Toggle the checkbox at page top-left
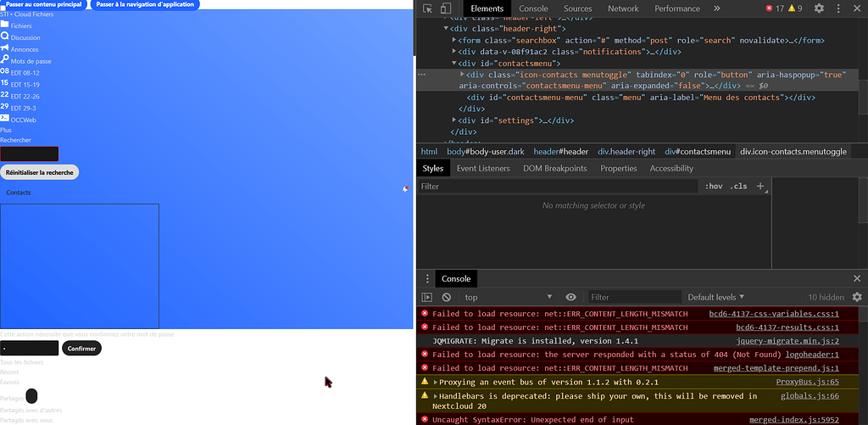This screenshot has height=425, width=868. pyautogui.click(x=3, y=7)
